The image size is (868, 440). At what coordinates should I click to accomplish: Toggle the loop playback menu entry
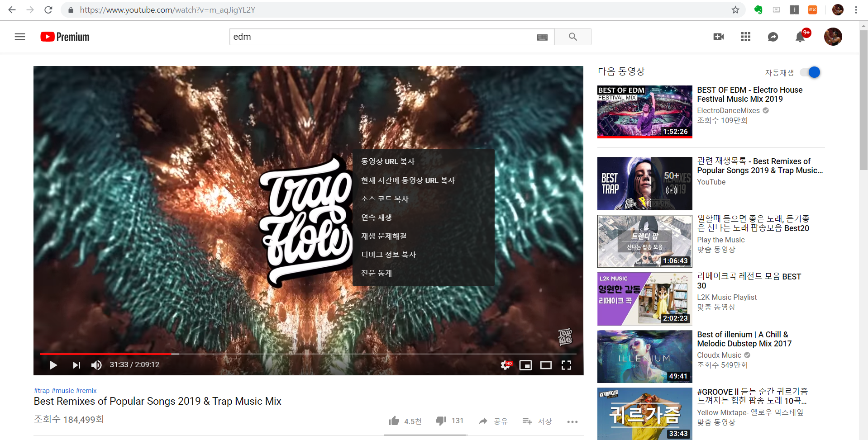(x=423, y=218)
